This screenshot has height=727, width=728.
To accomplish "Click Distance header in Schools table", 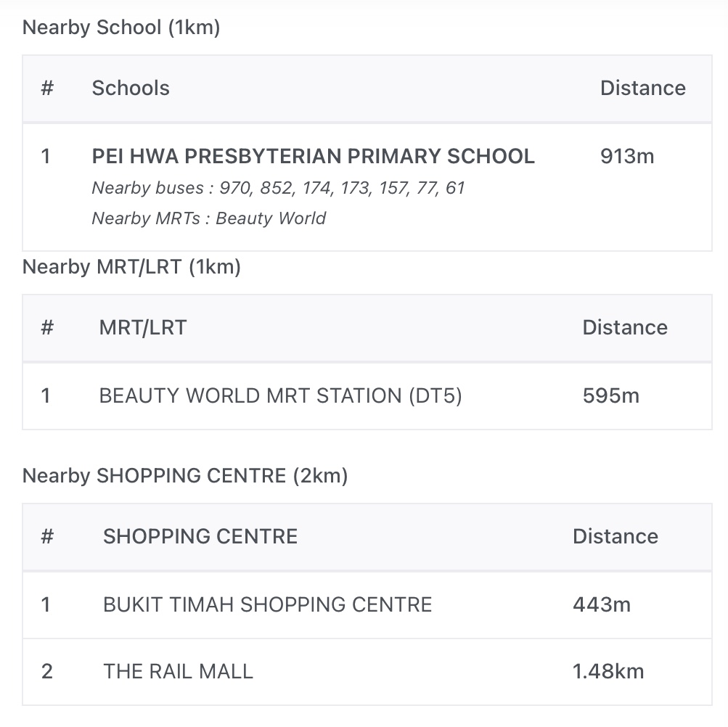I will 642,88.
